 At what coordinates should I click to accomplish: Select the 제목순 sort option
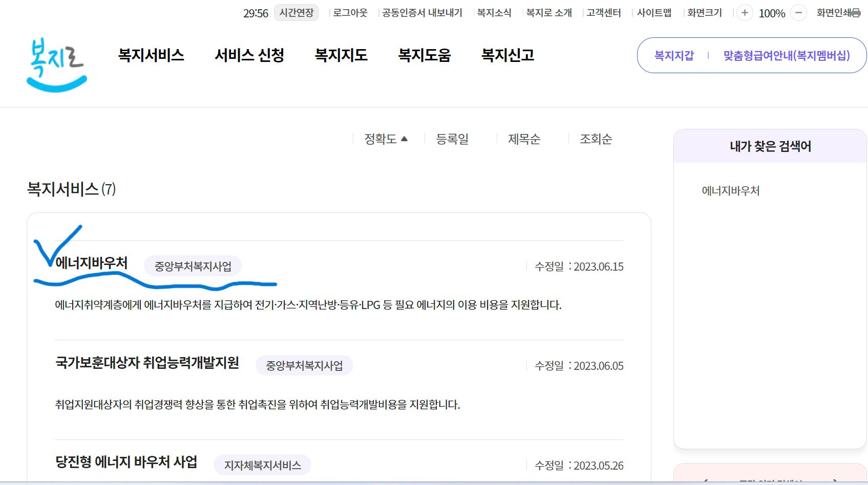(524, 139)
